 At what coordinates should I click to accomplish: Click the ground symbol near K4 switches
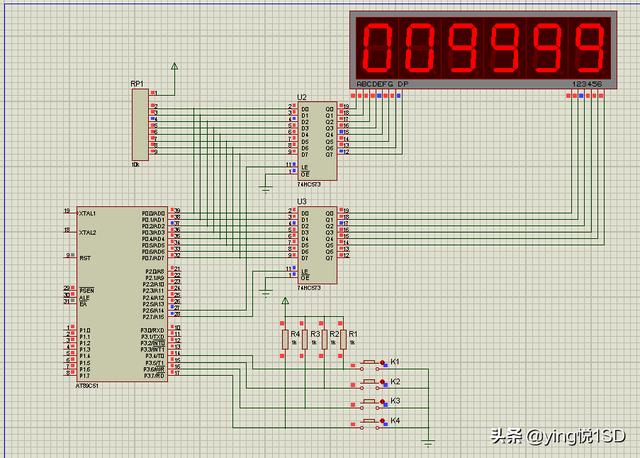[x=428, y=443]
